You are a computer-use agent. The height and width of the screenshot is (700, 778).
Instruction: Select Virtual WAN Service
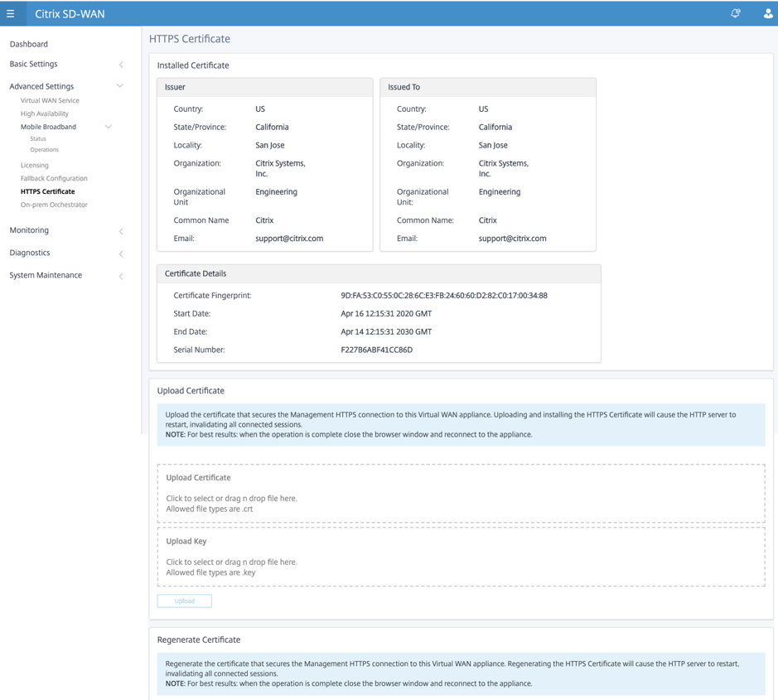coord(50,100)
